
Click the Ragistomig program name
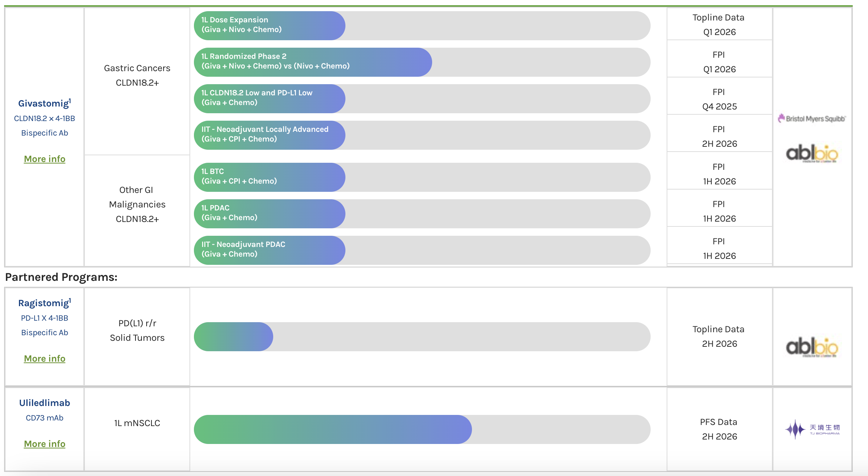click(44, 303)
